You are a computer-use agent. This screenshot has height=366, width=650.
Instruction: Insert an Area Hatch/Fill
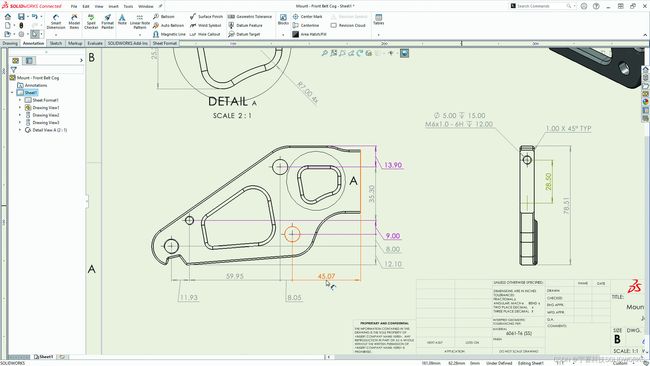(x=309, y=34)
